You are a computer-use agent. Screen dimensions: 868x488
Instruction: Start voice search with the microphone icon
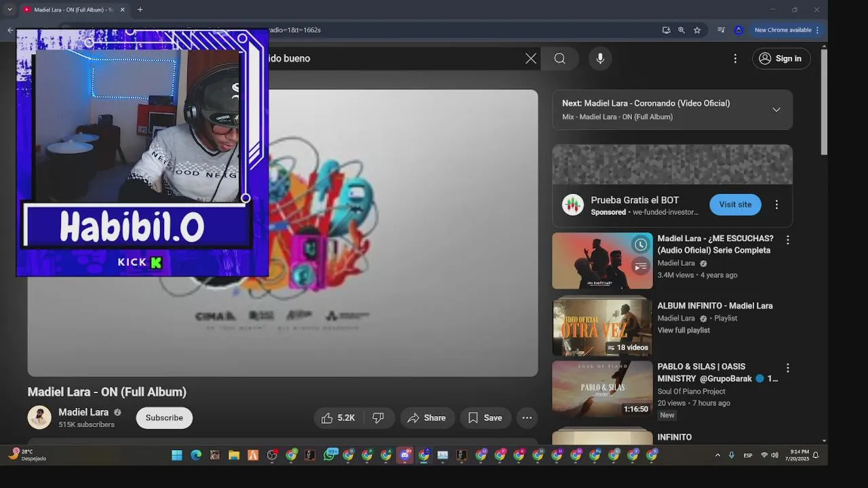click(x=600, y=58)
